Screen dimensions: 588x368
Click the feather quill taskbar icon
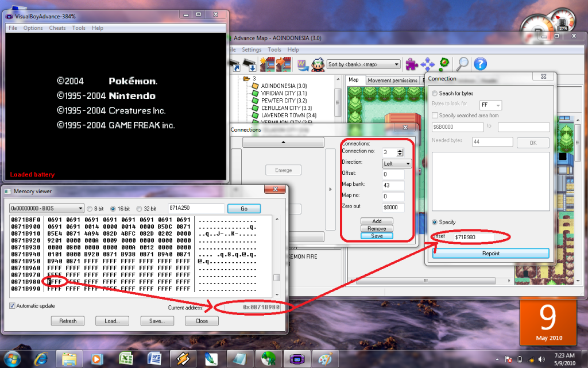(211, 359)
